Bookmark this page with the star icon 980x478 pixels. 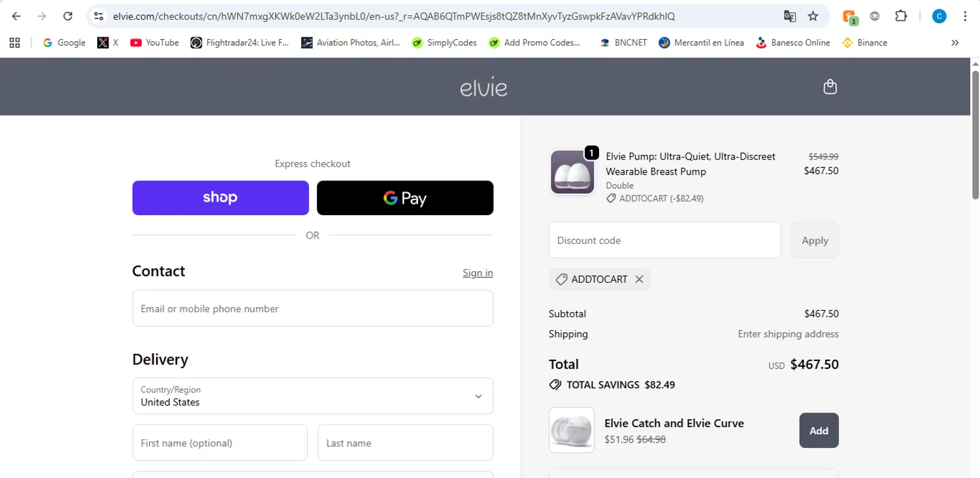(813, 16)
